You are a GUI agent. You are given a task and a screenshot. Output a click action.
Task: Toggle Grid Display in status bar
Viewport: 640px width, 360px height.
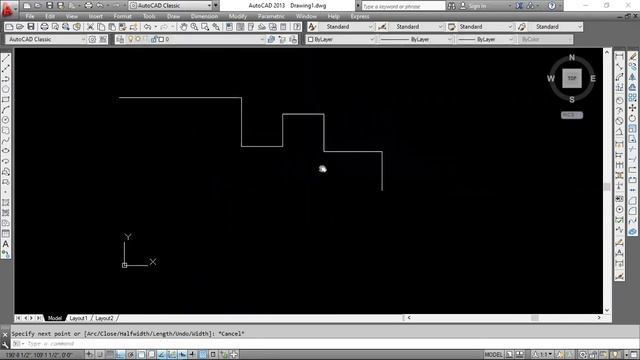(110, 355)
